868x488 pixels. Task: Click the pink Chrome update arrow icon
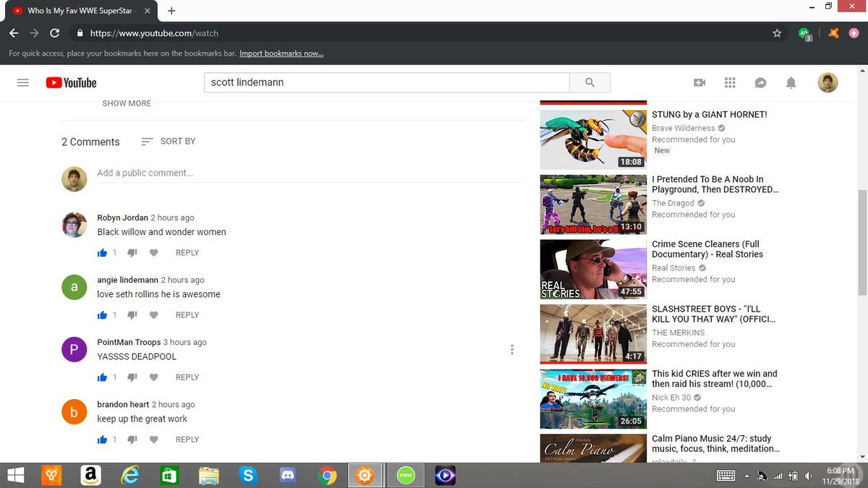(854, 33)
